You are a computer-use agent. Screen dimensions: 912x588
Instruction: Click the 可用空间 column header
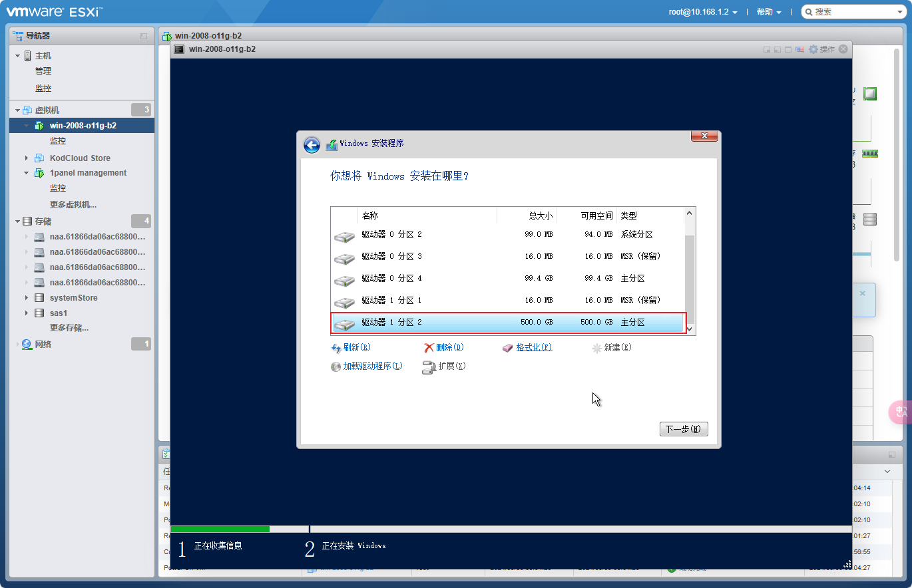tap(587, 216)
